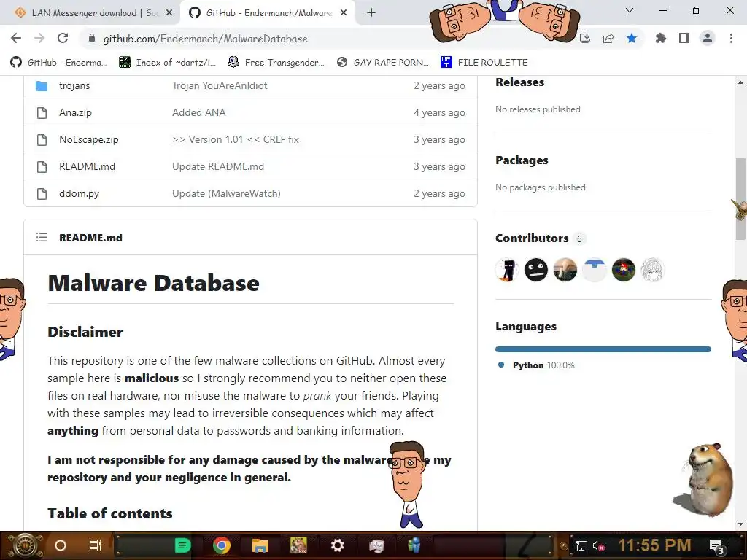Open the 'Version 1.01 CRLF fix' commit

coord(236,139)
